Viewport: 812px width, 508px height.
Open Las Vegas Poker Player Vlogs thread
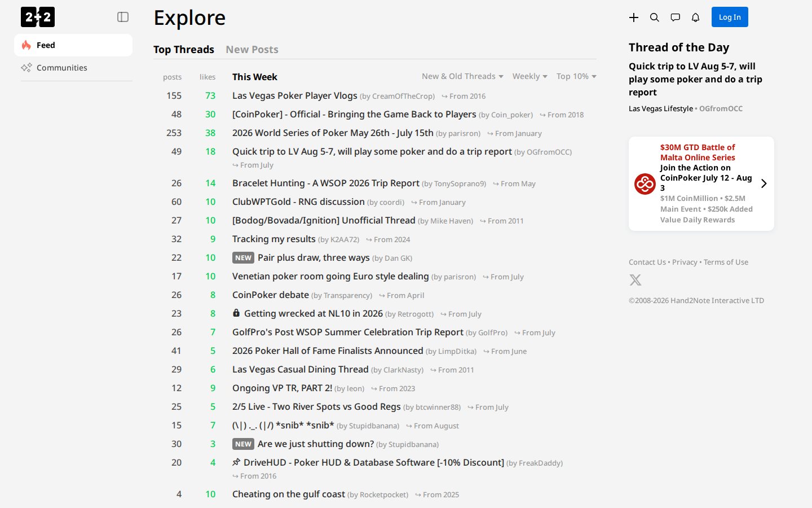pyautogui.click(x=295, y=95)
